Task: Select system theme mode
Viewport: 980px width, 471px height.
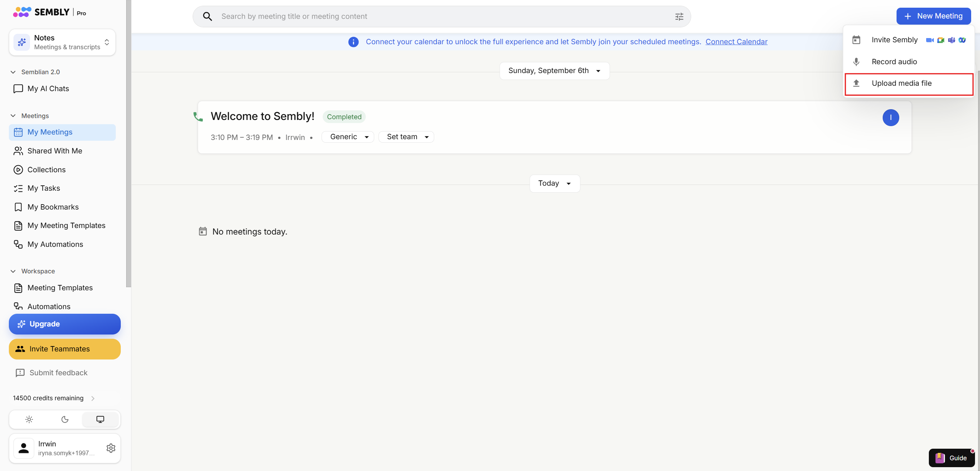Action: [100, 419]
